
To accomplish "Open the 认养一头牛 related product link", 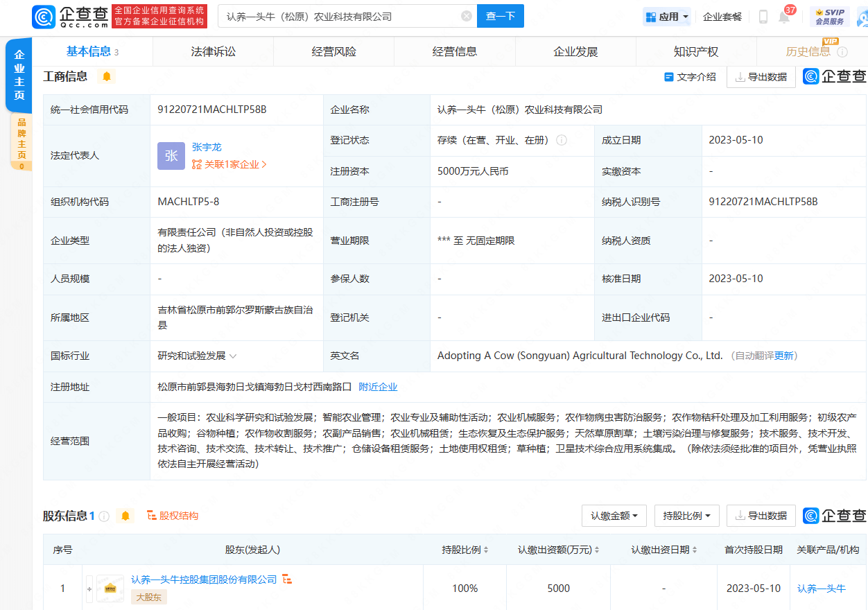I will pos(822,589).
